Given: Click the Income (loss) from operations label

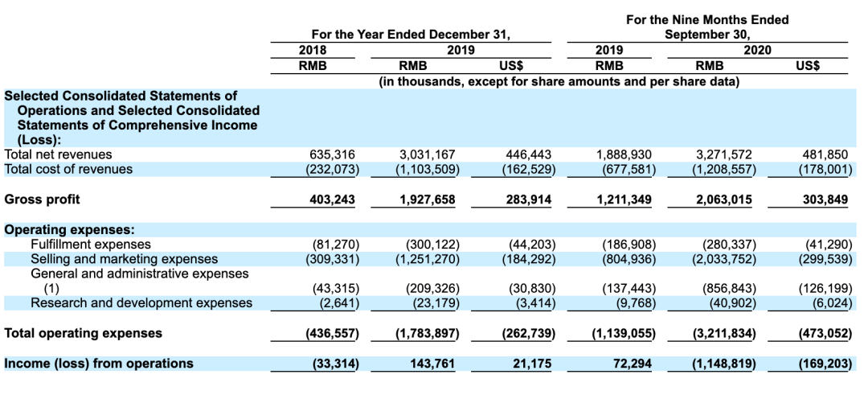Looking at the screenshot, I should tap(99, 364).
